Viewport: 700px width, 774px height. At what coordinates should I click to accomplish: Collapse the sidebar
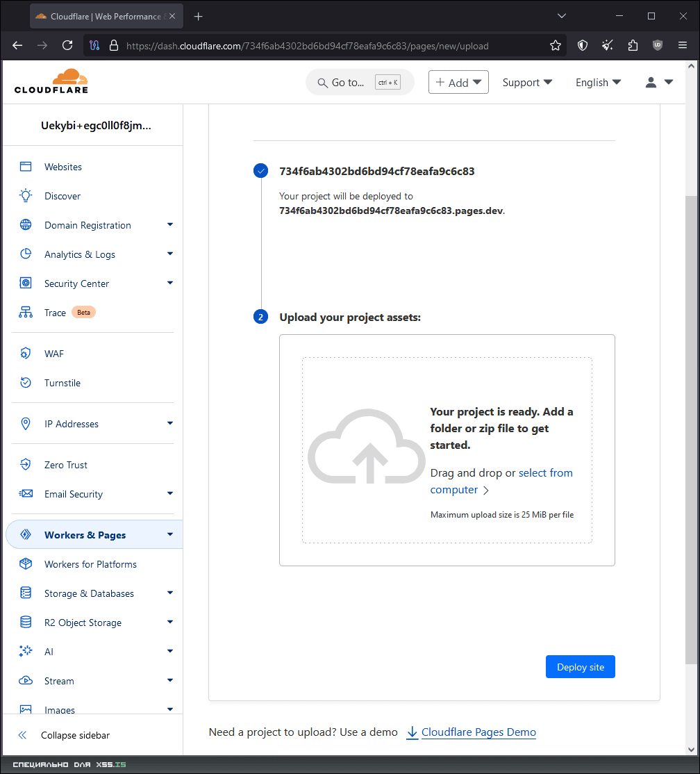tap(75, 735)
